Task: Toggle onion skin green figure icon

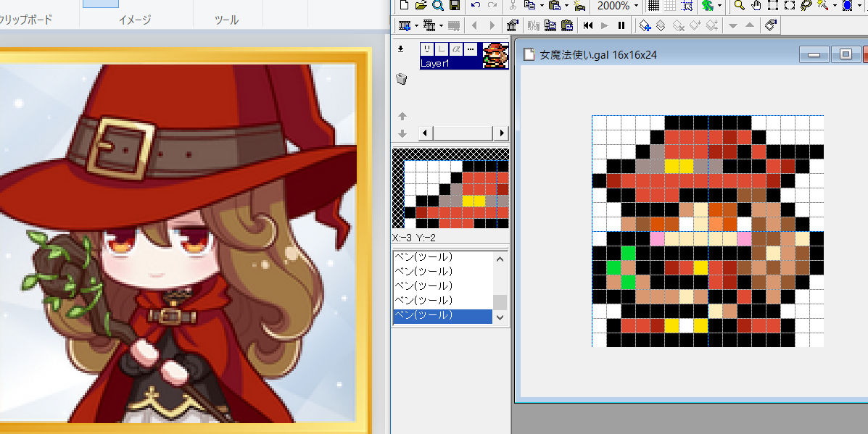Action: pos(708,6)
